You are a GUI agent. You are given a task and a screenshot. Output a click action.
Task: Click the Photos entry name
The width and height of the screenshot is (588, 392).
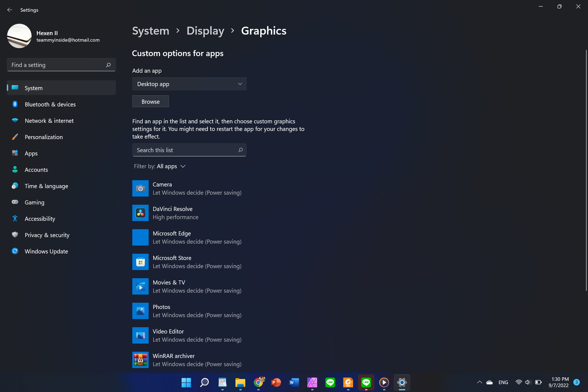pyautogui.click(x=161, y=307)
